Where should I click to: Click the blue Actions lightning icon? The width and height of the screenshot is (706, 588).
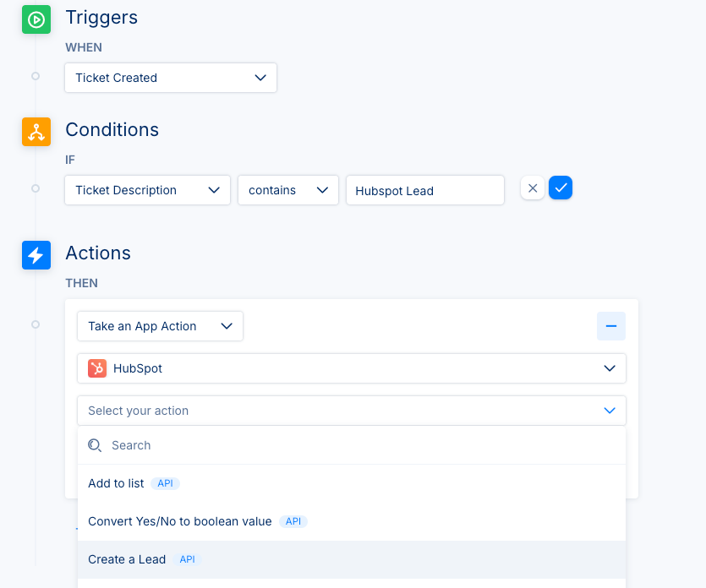[36, 255]
